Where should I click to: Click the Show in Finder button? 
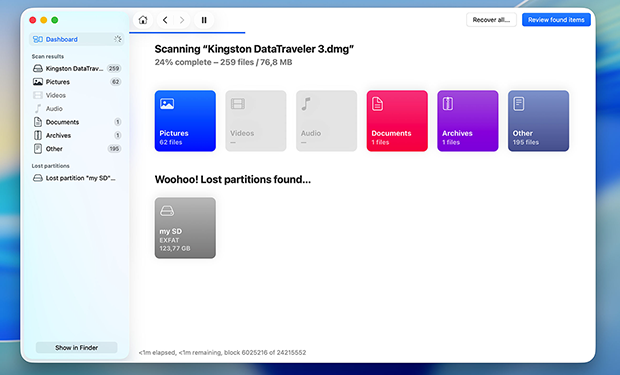point(76,348)
